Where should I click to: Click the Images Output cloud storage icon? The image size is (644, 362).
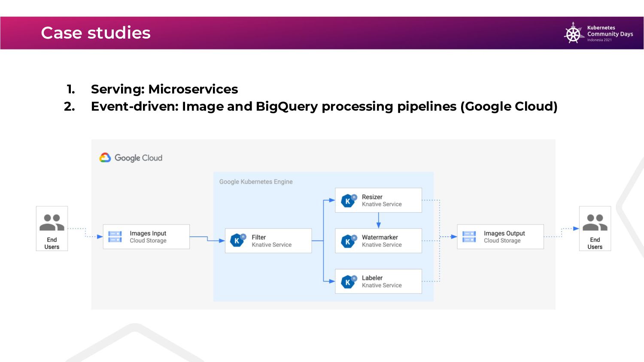469,237
